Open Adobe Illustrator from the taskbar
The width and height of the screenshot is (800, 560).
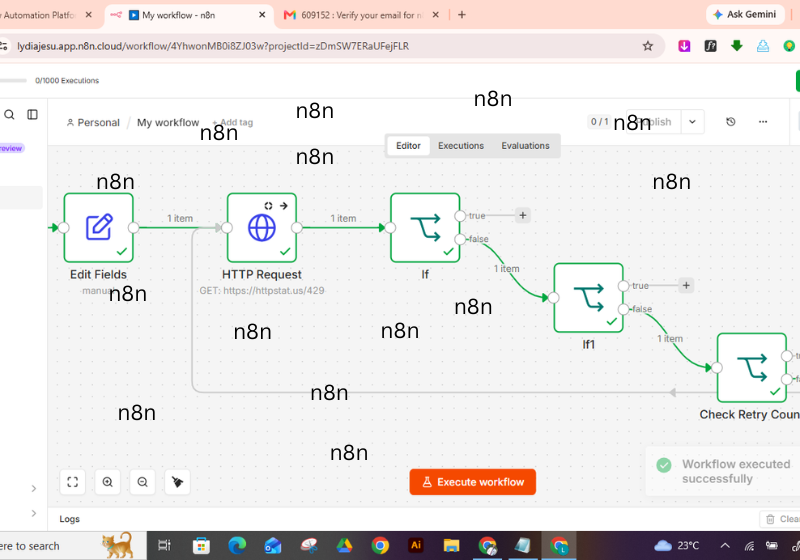click(416, 545)
